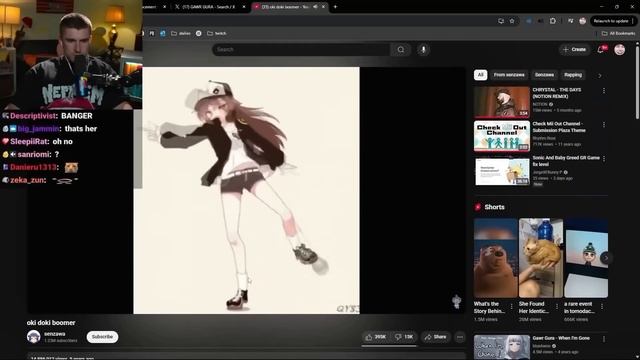Click the Create video button

[574, 49]
